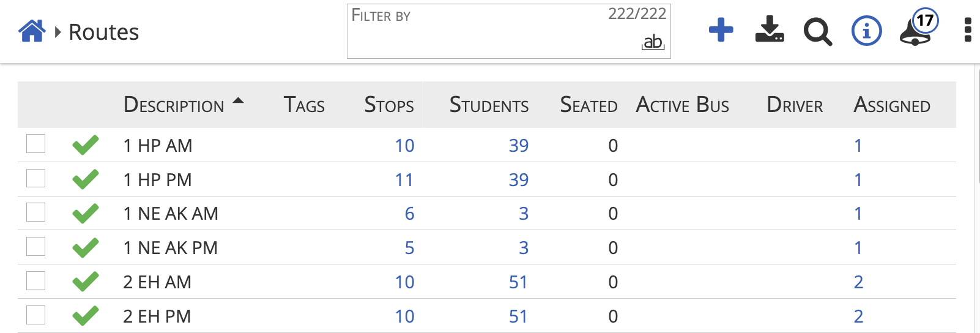Click the green checkmark for 2 EH AM

point(86,282)
